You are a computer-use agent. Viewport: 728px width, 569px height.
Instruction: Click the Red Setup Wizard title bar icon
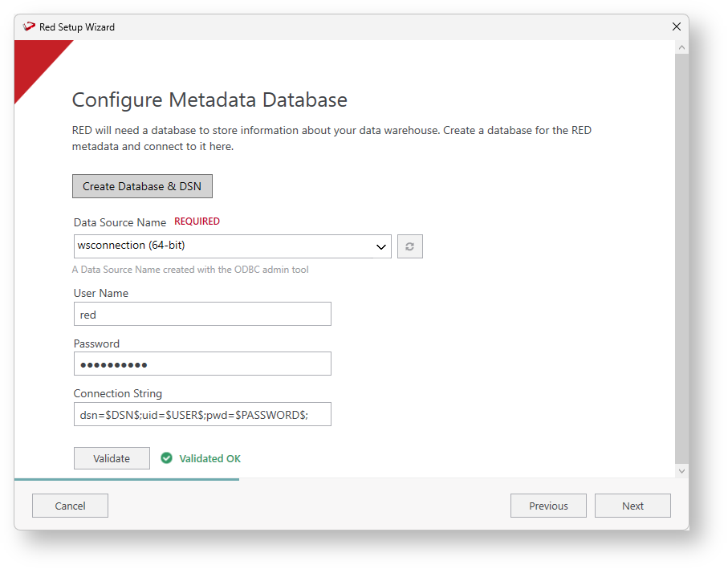coord(30,26)
